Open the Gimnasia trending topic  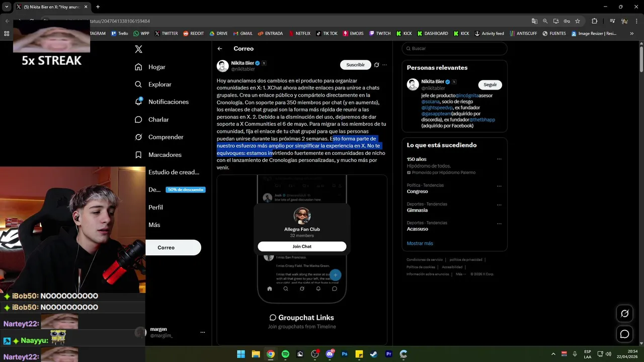417,210
